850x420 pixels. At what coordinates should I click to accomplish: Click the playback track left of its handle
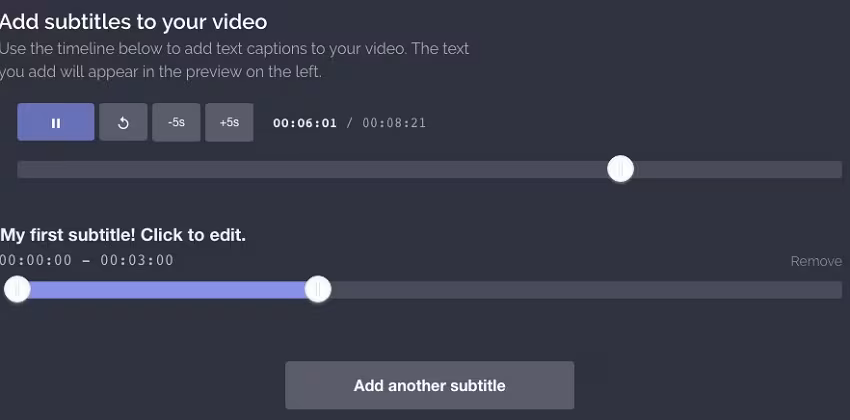tap(300, 170)
